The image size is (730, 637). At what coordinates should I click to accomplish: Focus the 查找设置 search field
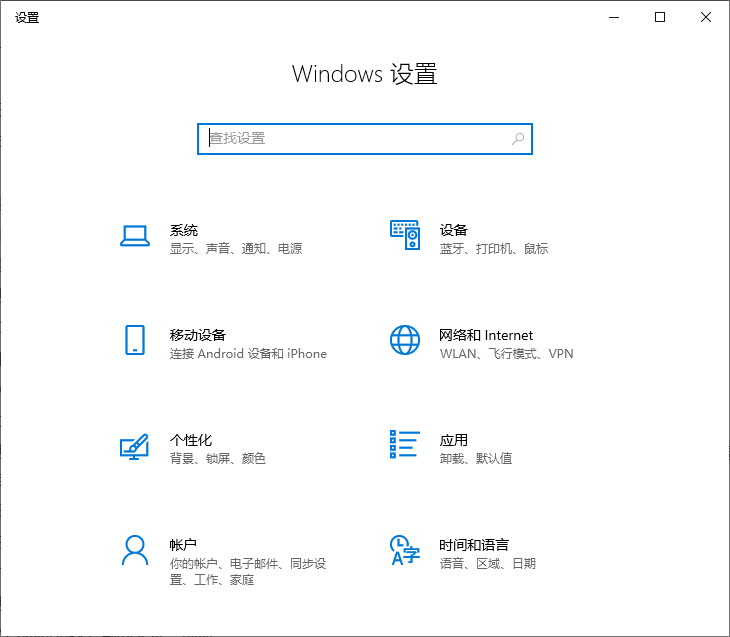click(x=365, y=139)
